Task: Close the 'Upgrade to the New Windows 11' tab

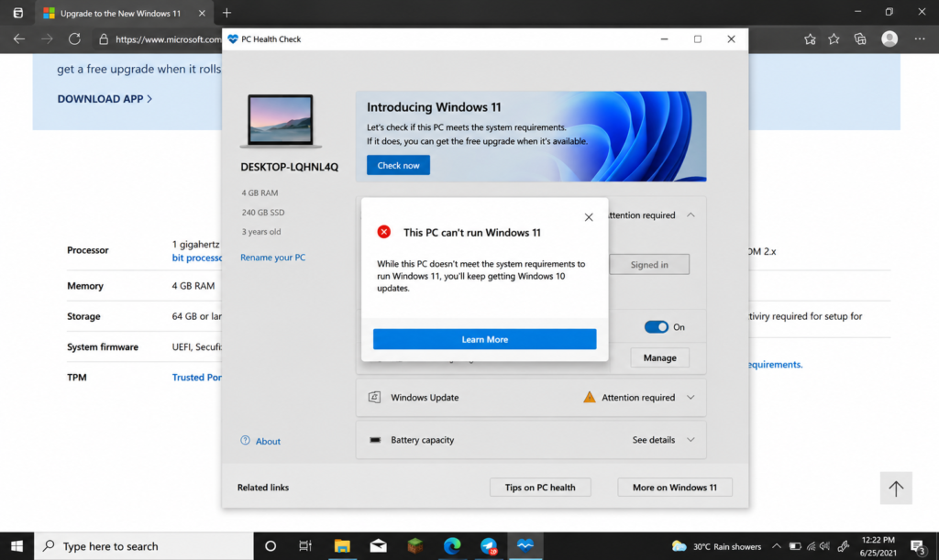Action: (x=202, y=13)
